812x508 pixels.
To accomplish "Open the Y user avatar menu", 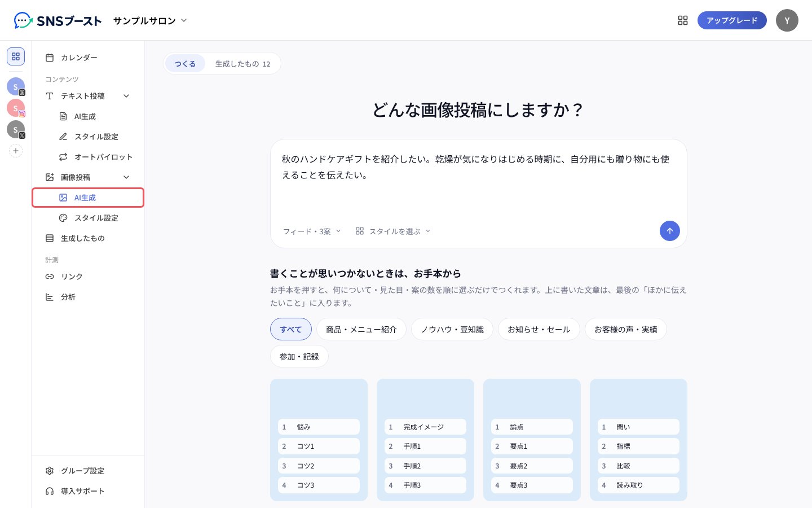I will pyautogui.click(x=787, y=20).
